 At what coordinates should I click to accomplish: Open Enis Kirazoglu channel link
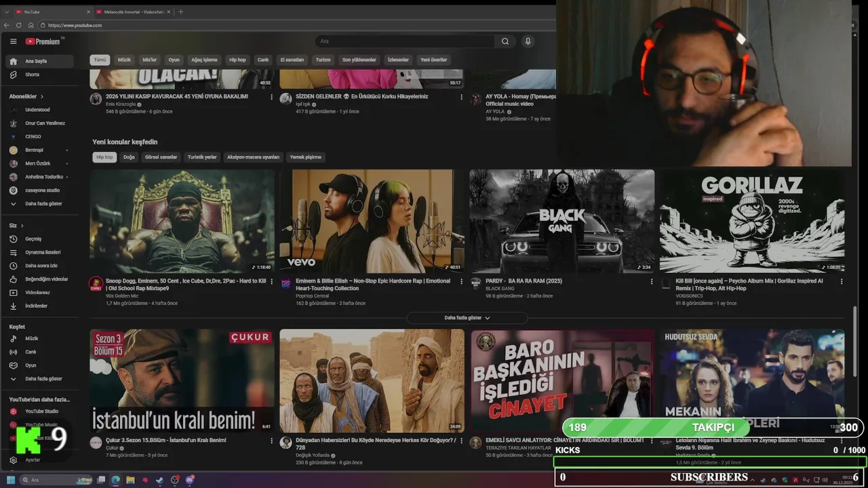pyautogui.click(x=121, y=104)
